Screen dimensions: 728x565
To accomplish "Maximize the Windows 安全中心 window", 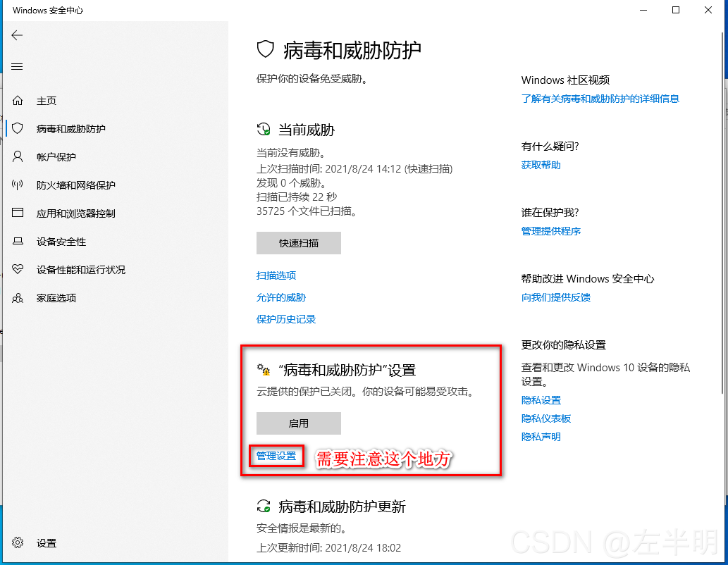I will pyautogui.click(x=676, y=10).
